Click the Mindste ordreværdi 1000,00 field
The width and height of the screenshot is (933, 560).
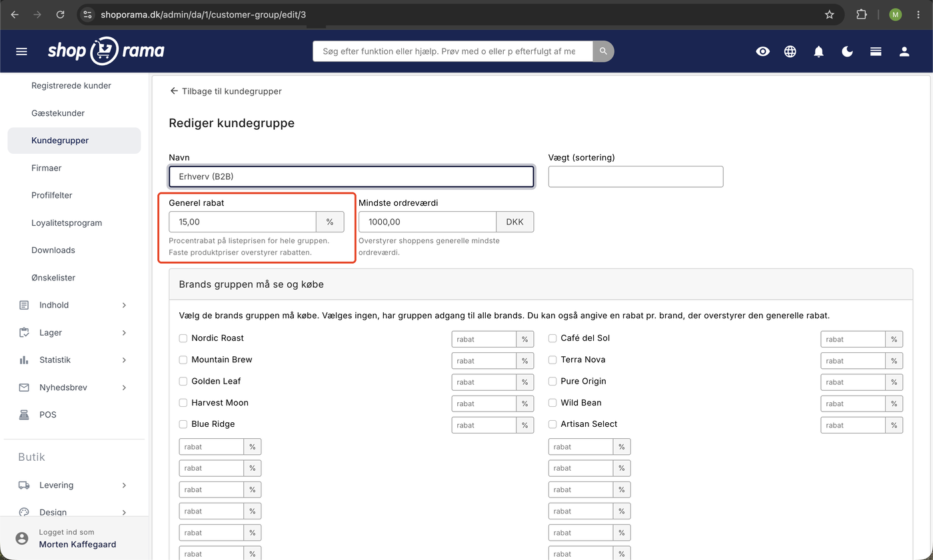tap(427, 222)
